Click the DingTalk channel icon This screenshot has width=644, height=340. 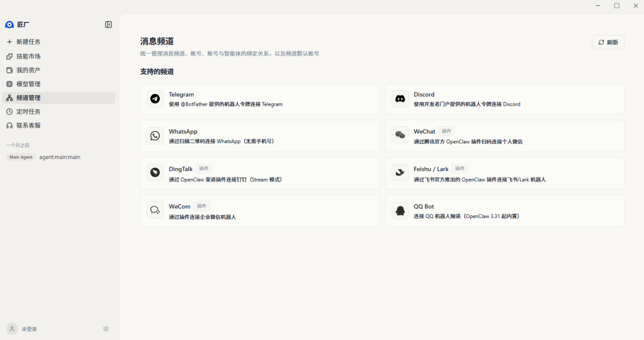tap(155, 173)
